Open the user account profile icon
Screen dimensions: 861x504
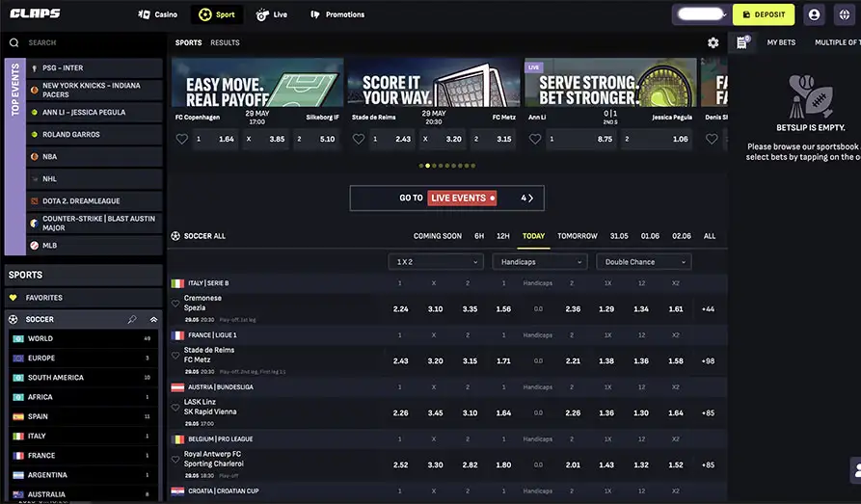pos(814,14)
